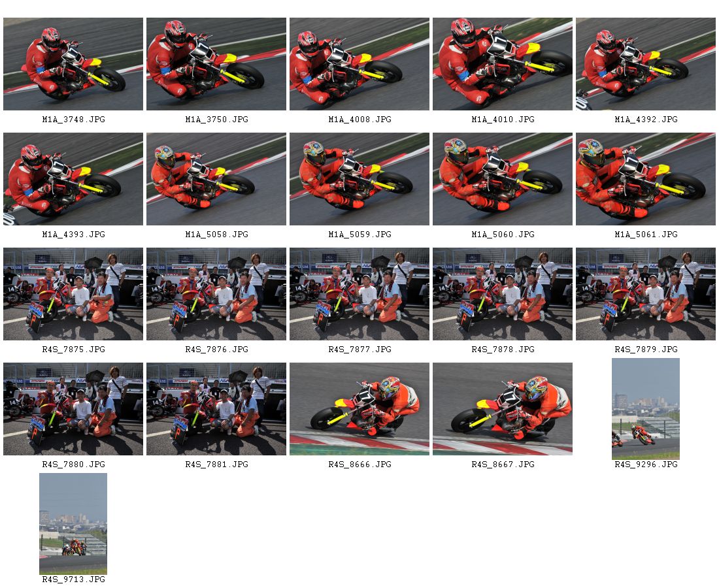This screenshot has width=719, height=588.
Task: Click the R4S_7876.JPG filename caption
Action: (x=216, y=350)
